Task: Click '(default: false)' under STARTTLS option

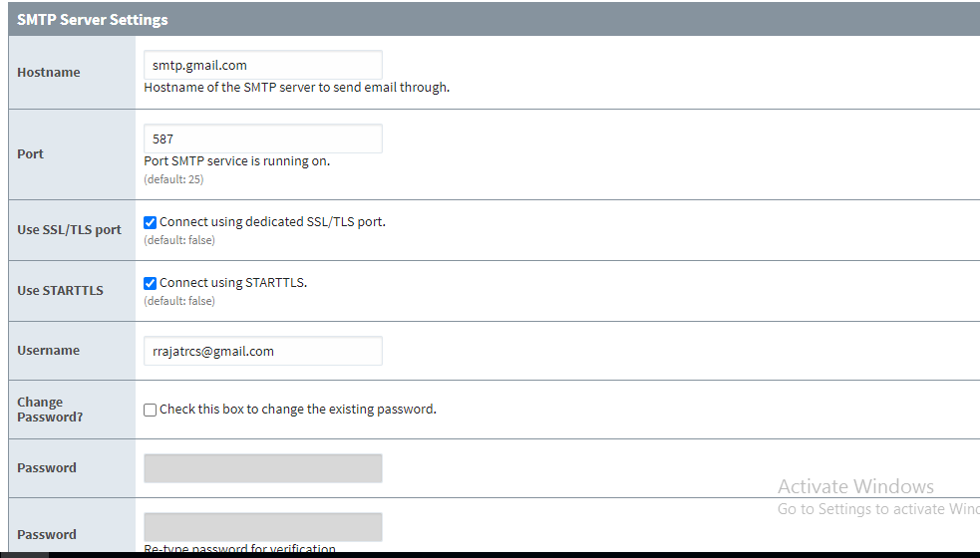Action: coord(179,301)
